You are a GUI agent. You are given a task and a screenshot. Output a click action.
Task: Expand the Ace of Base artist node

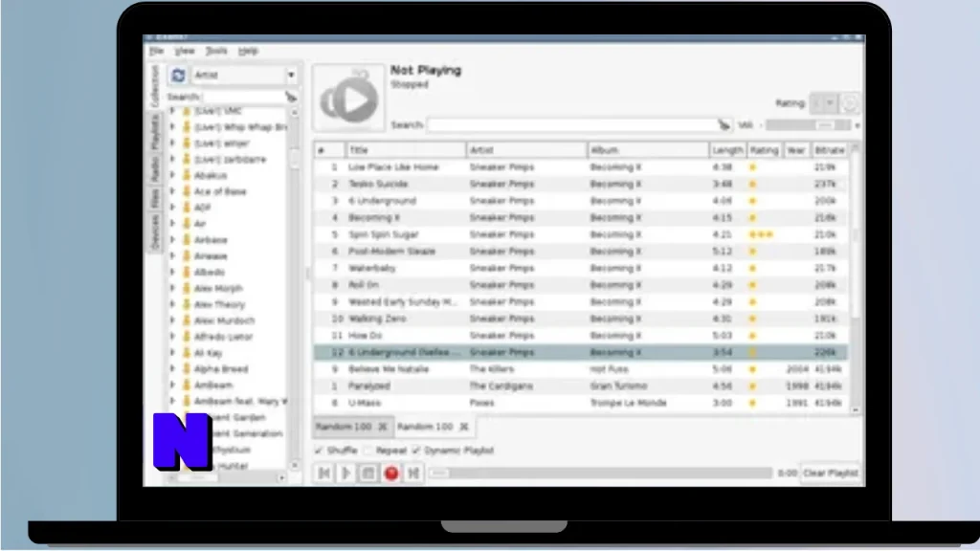pos(172,191)
